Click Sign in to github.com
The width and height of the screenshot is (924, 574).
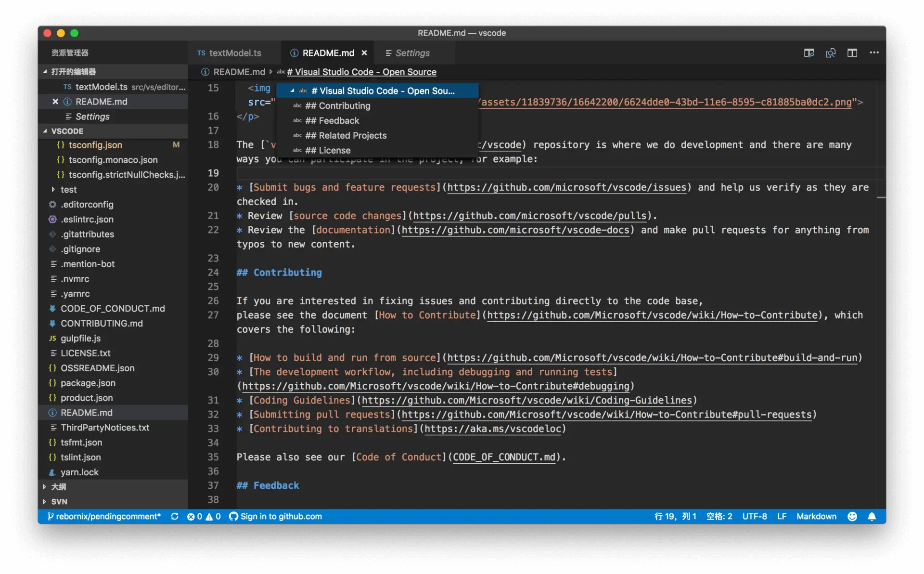(x=281, y=516)
